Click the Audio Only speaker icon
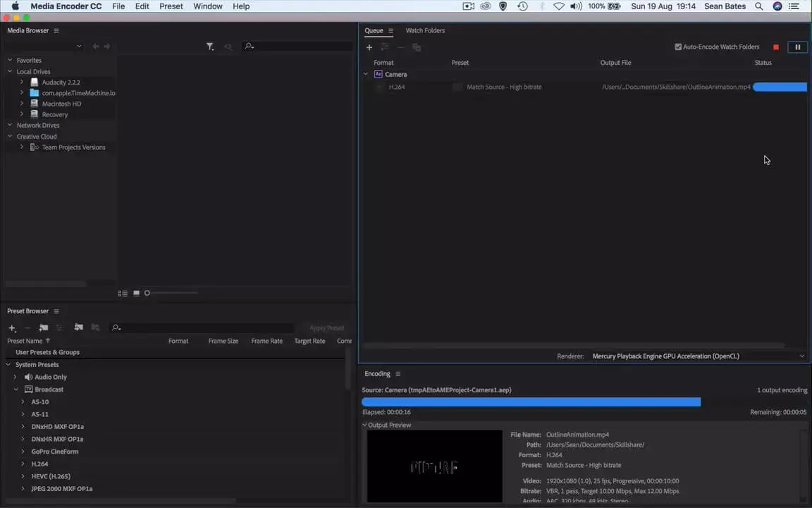 coord(28,377)
